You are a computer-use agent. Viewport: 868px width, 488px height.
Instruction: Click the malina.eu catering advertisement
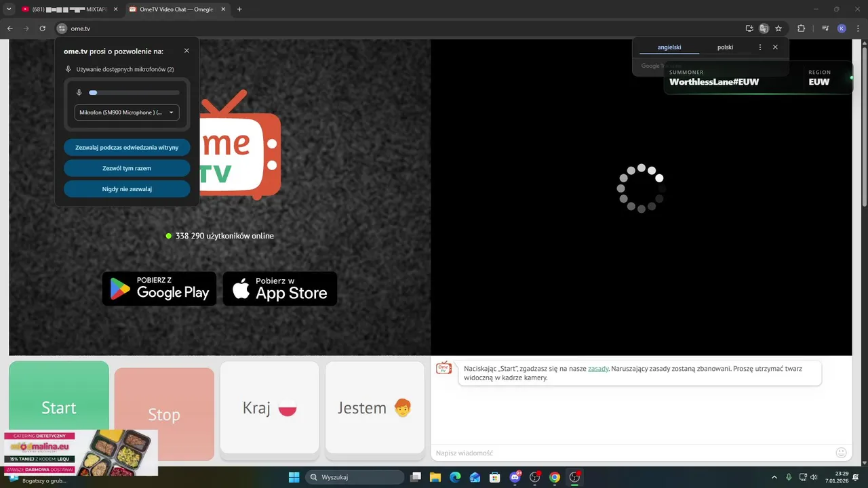81,452
